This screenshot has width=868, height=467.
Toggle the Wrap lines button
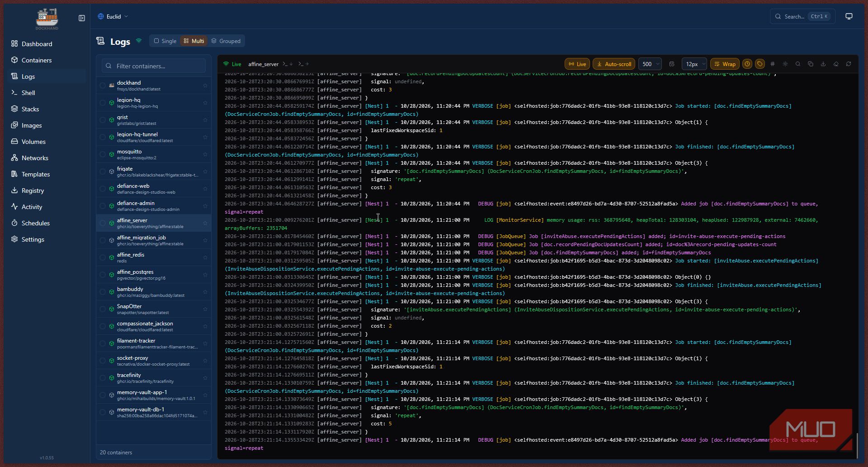[725, 64]
